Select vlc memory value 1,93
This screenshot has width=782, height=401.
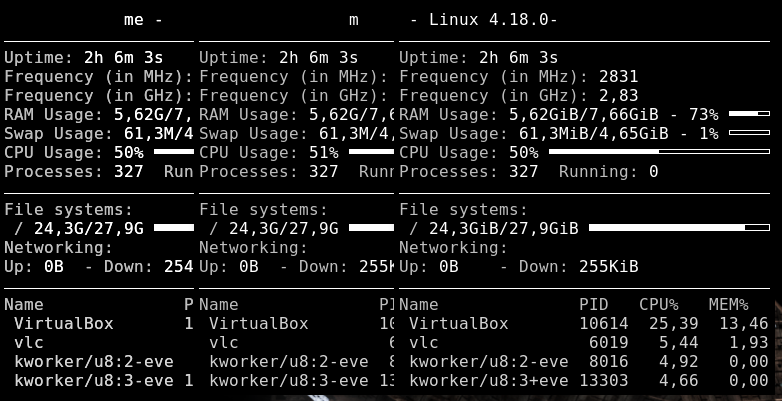tap(749, 342)
